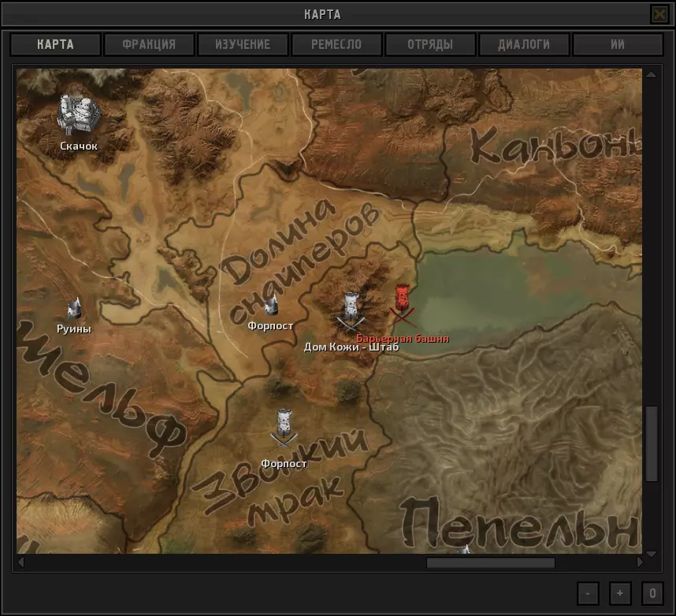The image size is (676, 616).
Task: Click the vertical scrollbar thumb
Action: pos(651,443)
